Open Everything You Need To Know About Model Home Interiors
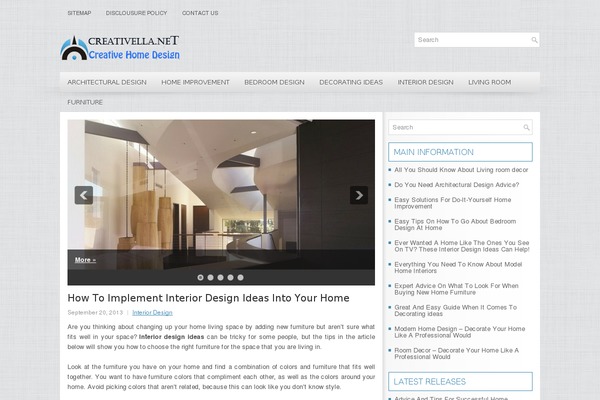The height and width of the screenshot is (400, 600). tap(458, 268)
